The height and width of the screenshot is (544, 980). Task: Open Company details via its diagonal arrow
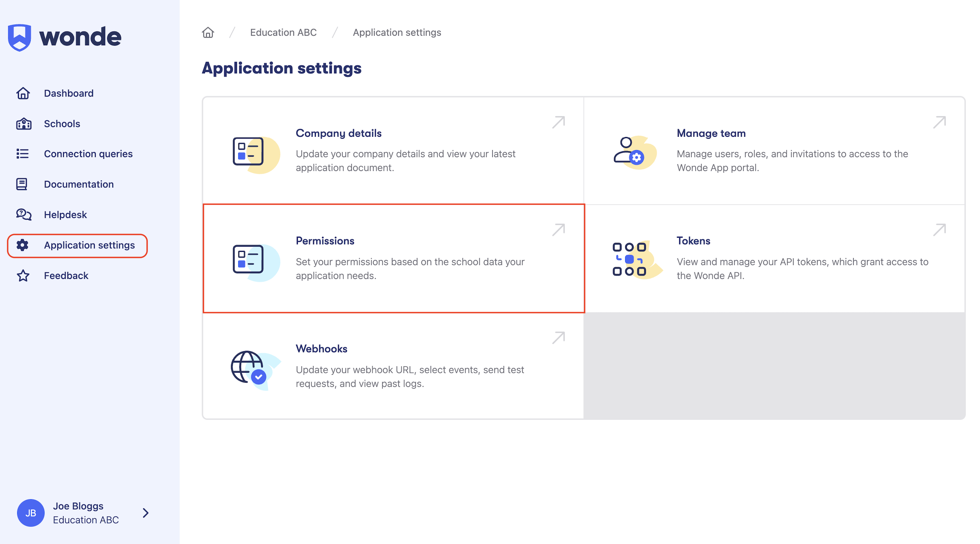pos(558,121)
